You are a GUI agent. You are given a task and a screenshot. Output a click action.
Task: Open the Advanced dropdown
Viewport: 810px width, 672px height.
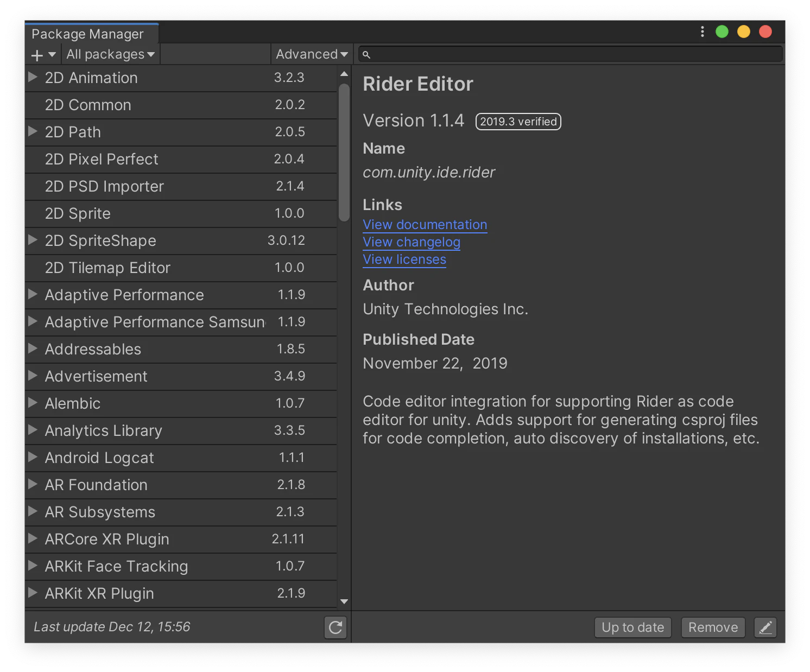(312, 54)
